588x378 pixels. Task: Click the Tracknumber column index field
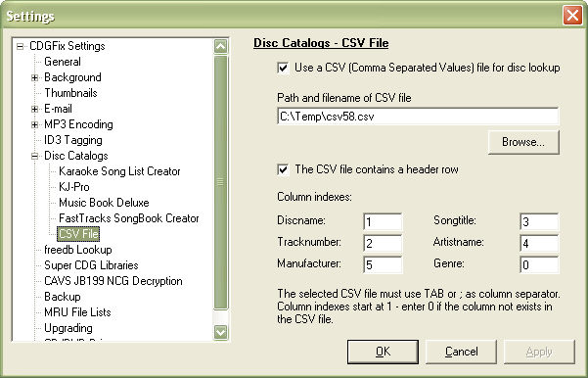[x=383, y=243]
